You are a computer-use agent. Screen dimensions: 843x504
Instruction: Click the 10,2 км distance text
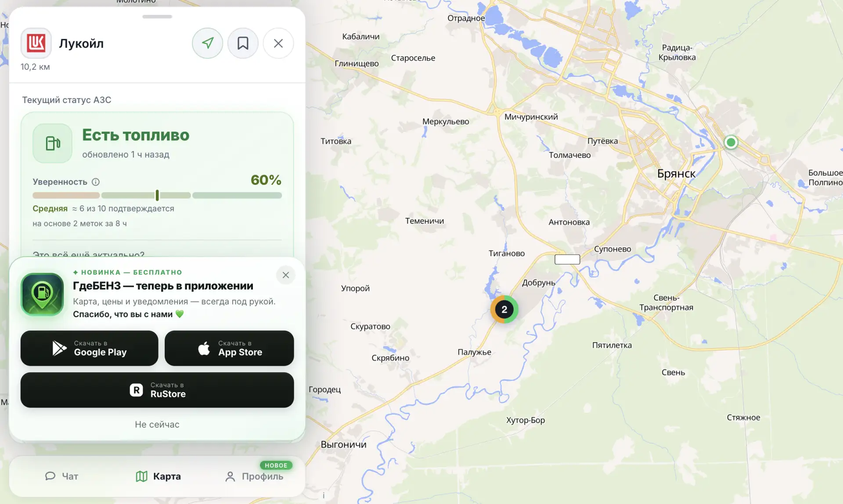(35, 67)
